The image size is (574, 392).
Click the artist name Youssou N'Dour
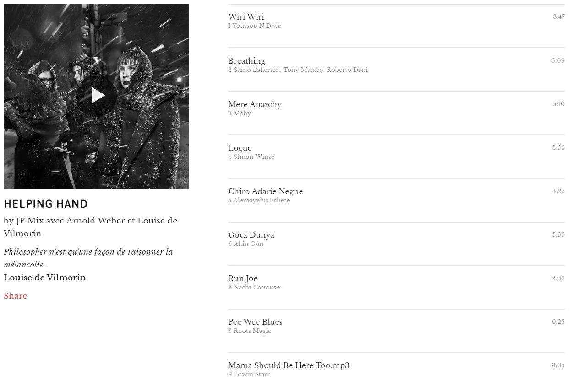[257, 26]
